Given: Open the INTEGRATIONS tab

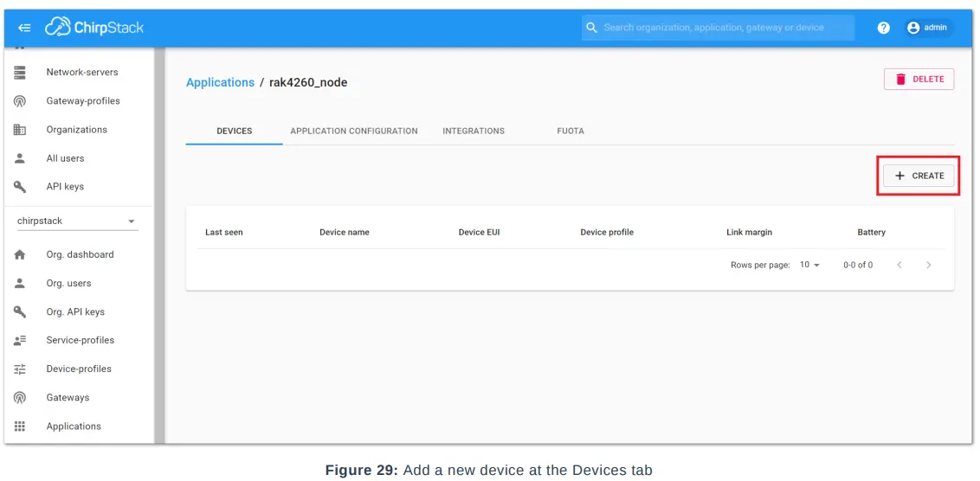Looking at the screenshot, I should point(474,131).
